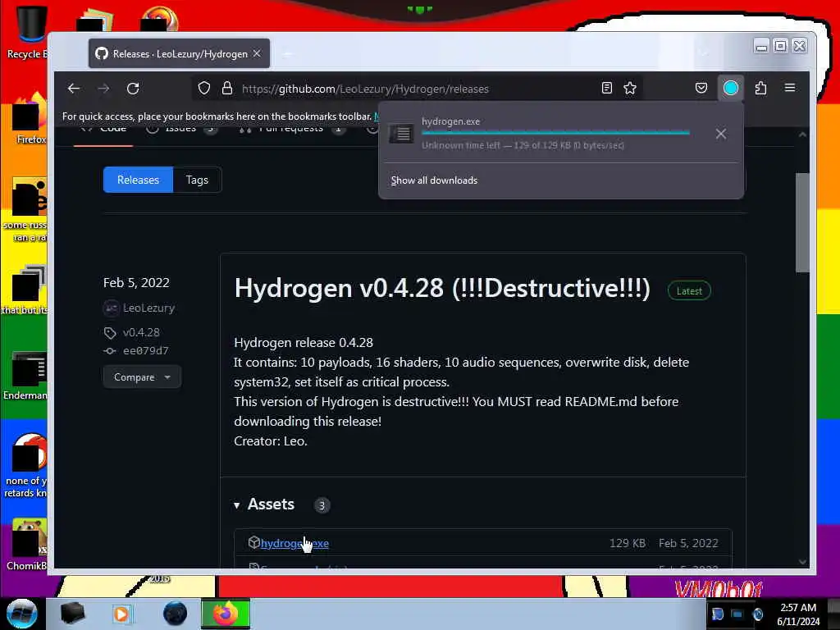Click the first system tray flag icon
840x630 pixels.
click(717, 614)
